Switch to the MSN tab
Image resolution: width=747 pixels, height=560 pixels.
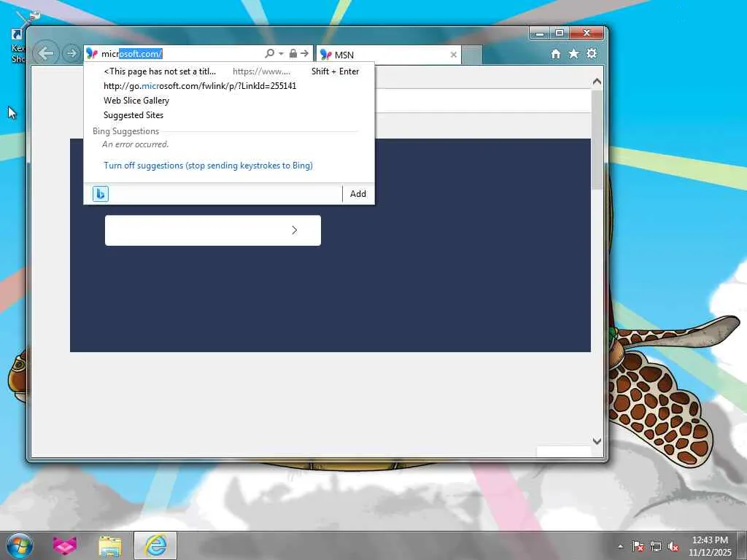[x=387, y=55]
